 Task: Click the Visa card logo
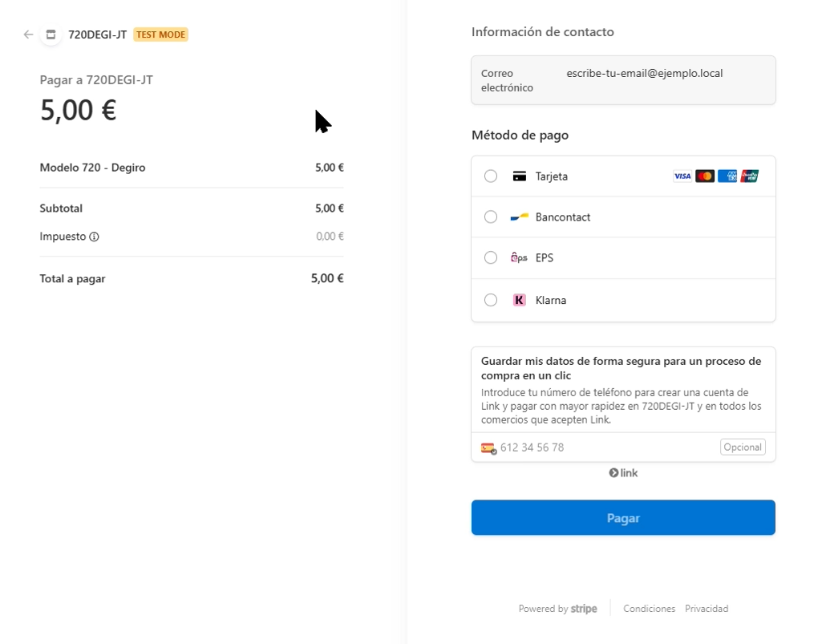pyautogui.click(x=682, y=176)
